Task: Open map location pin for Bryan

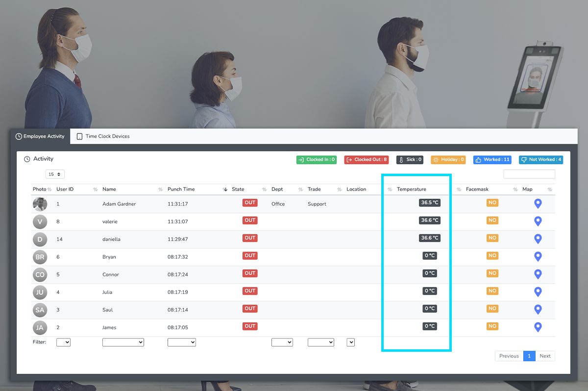Action: point(538,257)
